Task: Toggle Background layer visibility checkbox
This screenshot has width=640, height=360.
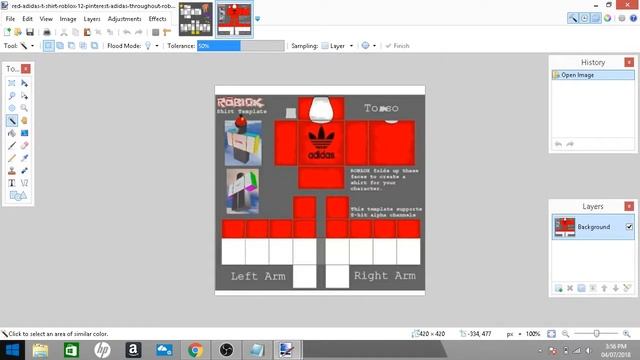Action: (629, 227)
